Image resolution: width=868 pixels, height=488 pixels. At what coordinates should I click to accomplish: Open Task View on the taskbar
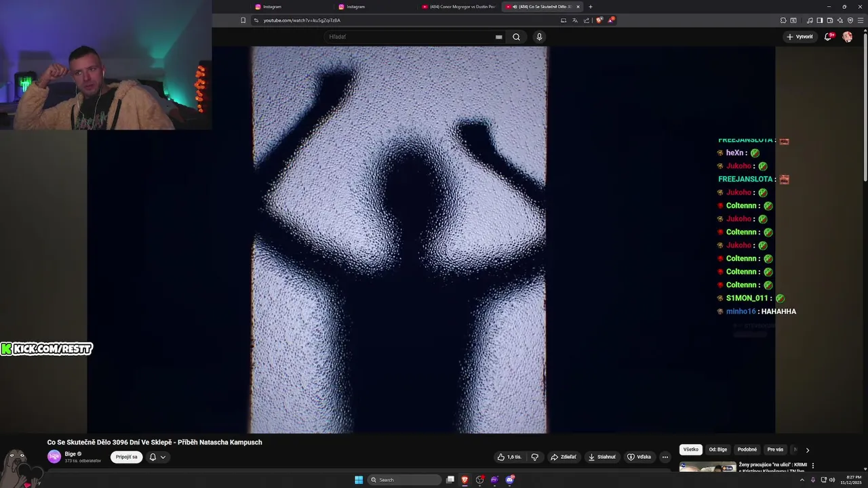450,480
